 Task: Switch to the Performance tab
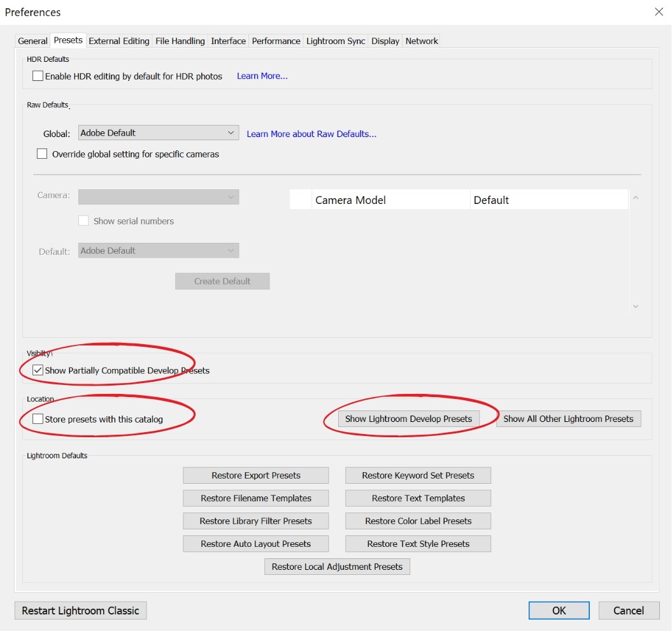(x=276, y=41)
